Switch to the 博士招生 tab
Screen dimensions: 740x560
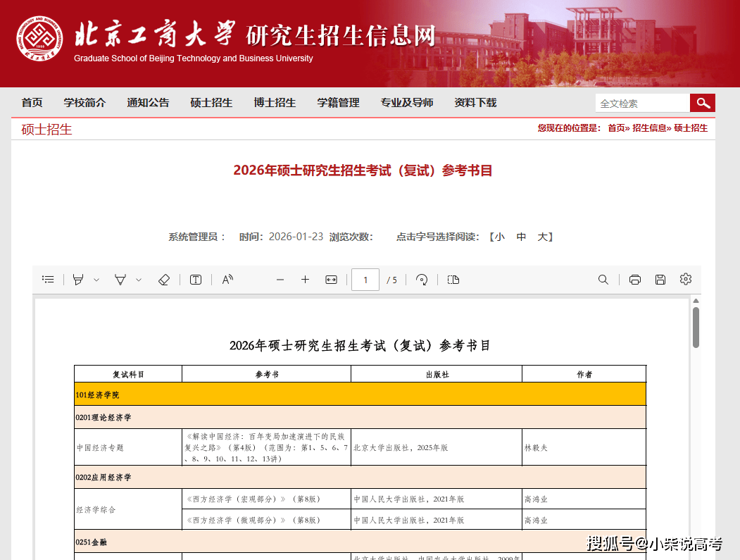point(275,102)
